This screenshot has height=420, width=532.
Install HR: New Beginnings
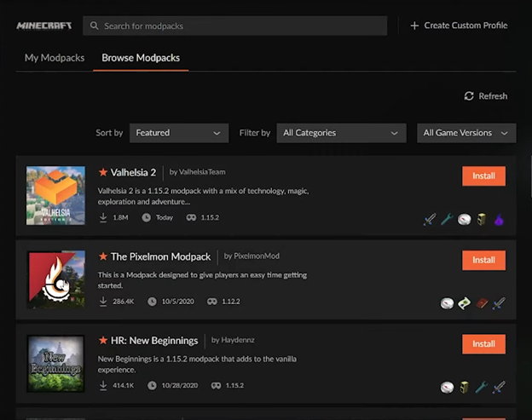click(x=483, y=344)
